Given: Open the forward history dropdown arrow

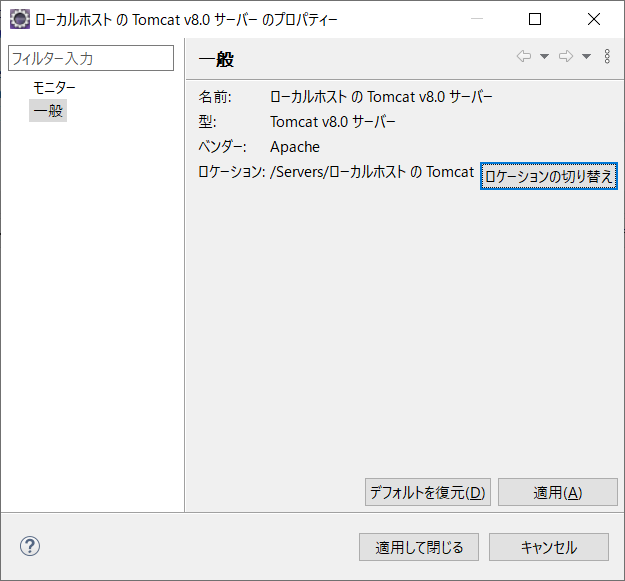Looking at the screenshot, I should [x=586, y=56].
